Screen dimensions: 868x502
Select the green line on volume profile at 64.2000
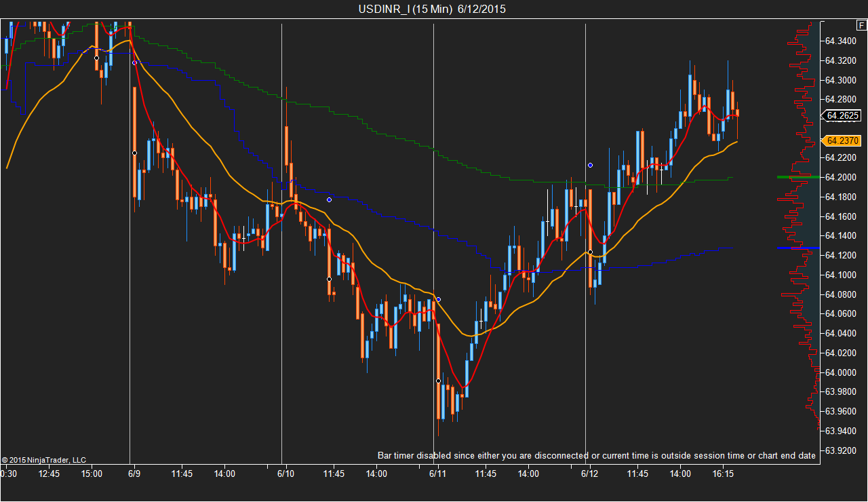pyautogui.click(x=798, y=177)
